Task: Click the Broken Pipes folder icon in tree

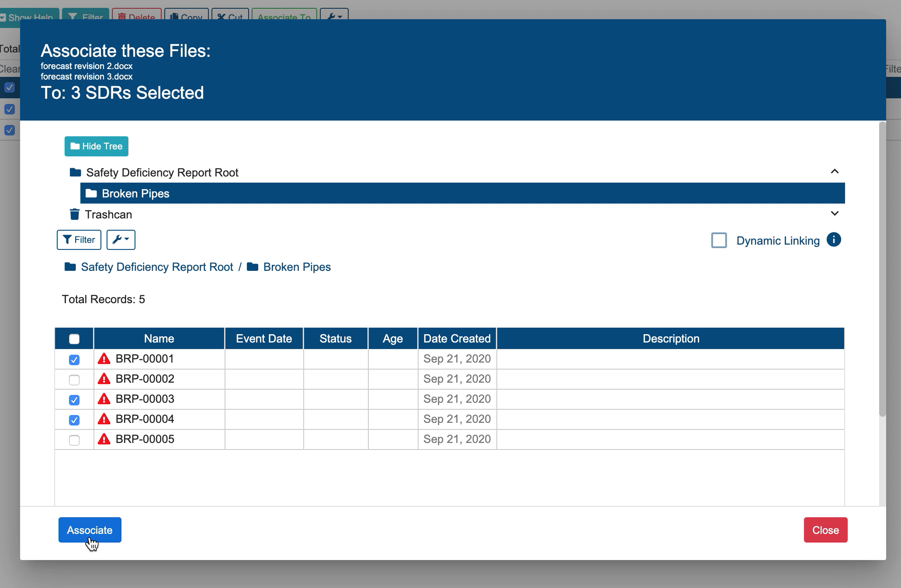Action: (x=91, y=193)
